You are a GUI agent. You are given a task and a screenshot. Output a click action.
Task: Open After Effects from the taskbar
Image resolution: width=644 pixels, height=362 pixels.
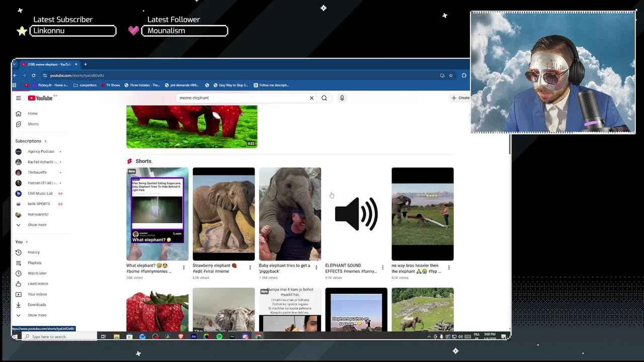(x=194, y=336)
